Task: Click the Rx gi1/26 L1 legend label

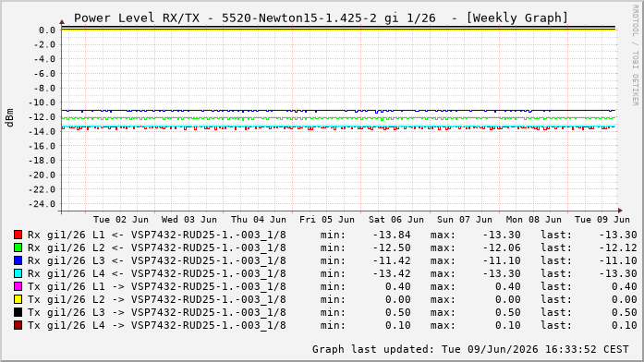Action: [x=156, y=235]
